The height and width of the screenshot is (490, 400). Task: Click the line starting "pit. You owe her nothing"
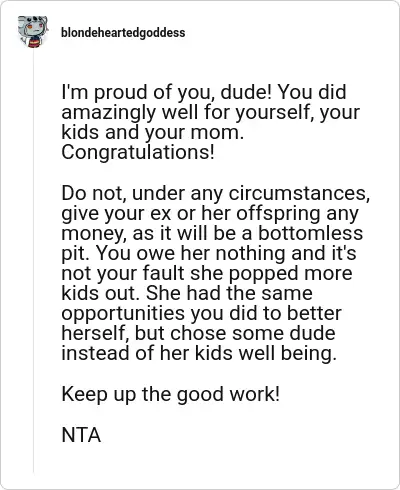tap(209, 253)
